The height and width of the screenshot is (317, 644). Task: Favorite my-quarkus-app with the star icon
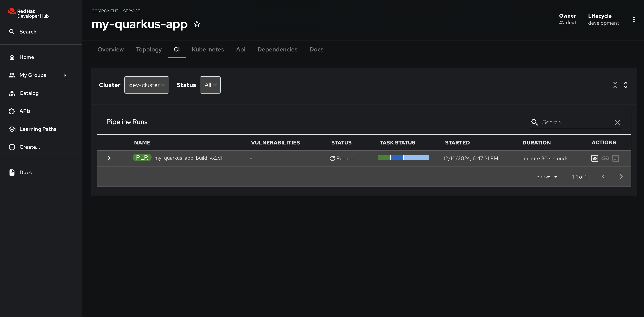[x=197, y=24]
